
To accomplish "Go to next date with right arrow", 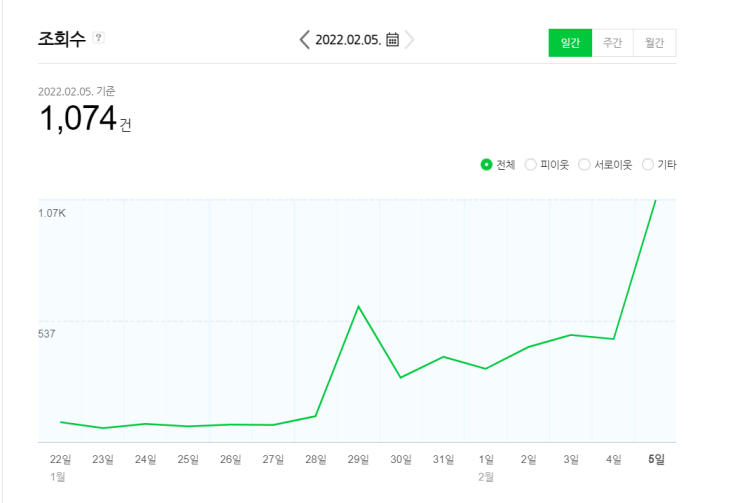I will pyautogui.click(x=409, y=40).
